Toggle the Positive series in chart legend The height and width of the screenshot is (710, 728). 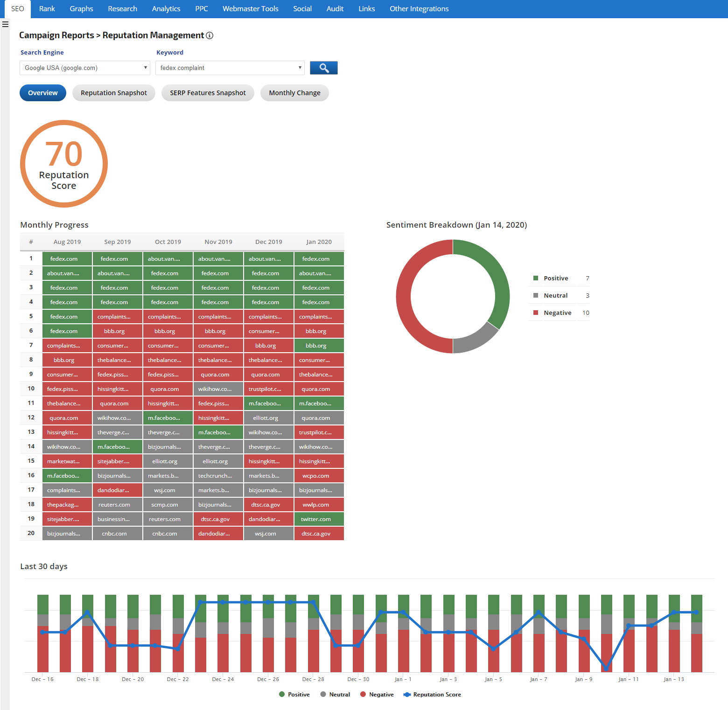[294, 695]
